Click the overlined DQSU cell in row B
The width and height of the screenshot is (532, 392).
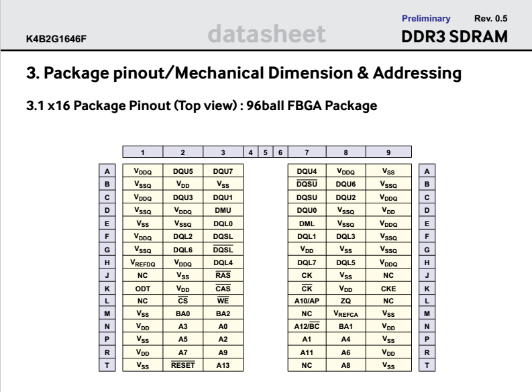[307, 184]
